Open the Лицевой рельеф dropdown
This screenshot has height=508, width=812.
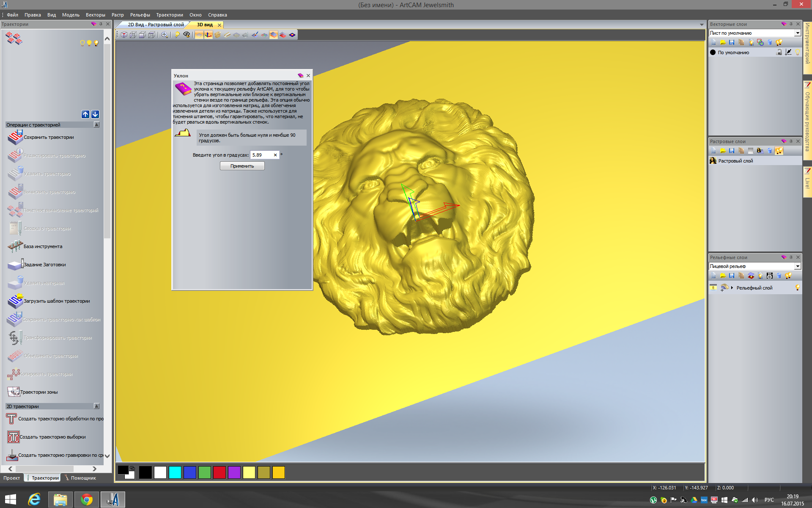point(798,266)
